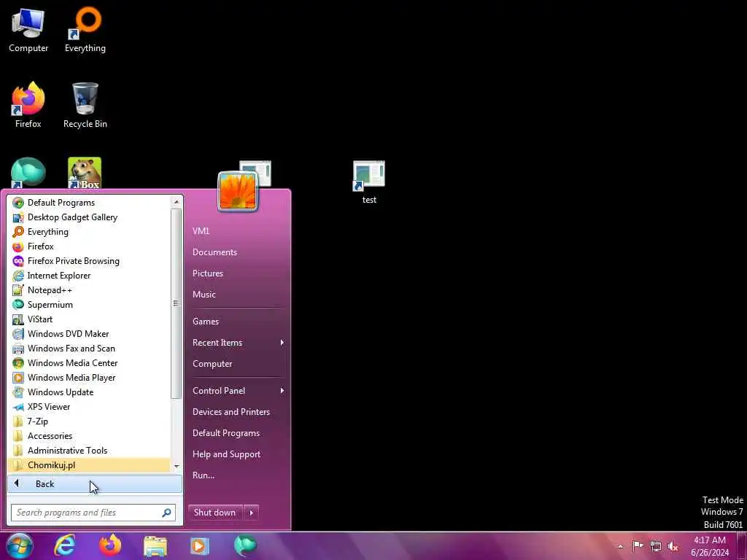Open Windows Fax and Scan

pos(89,349)
